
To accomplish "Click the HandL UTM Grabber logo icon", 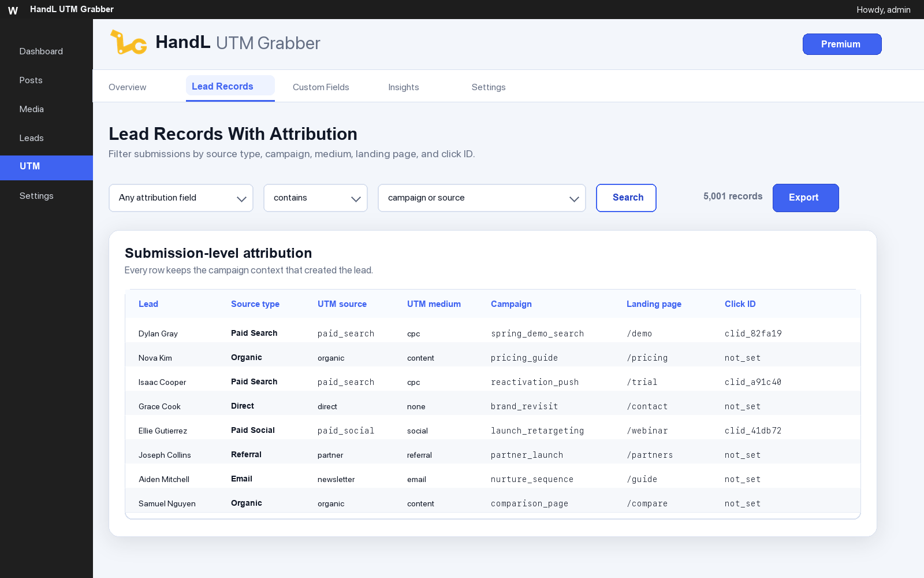I will (128, 42).
